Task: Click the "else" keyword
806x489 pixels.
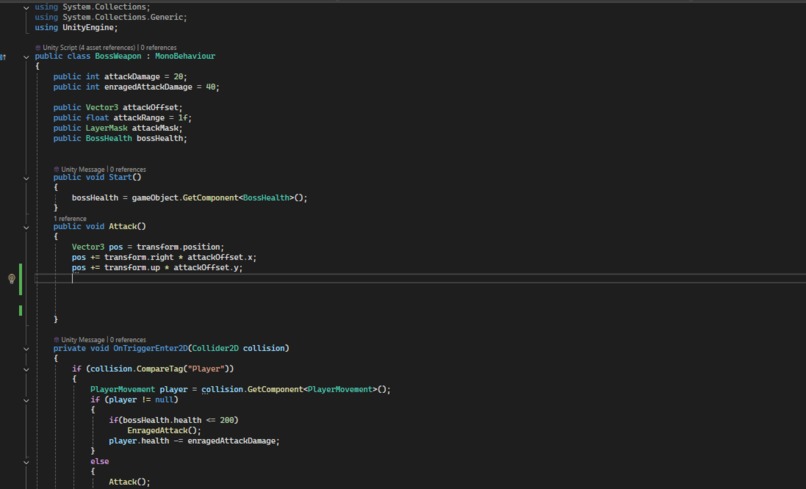Action: pyautogui.click(x=99, y=461)
